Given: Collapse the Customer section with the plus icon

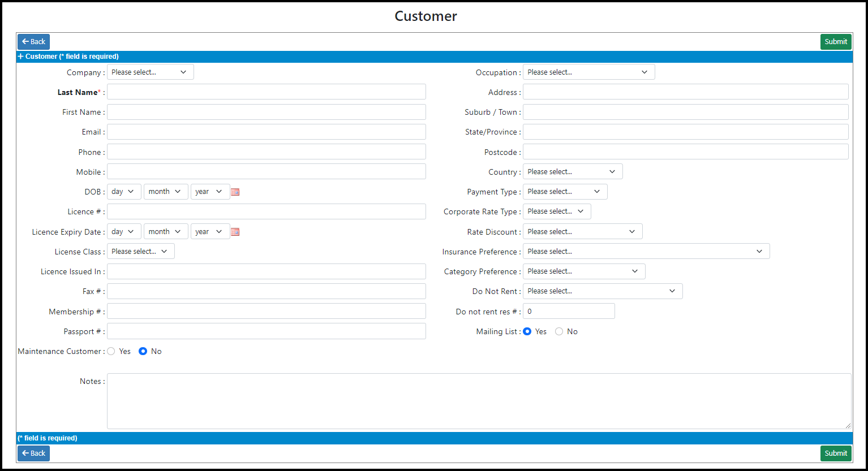Looking at the screenshot, I should click(21, 57).
